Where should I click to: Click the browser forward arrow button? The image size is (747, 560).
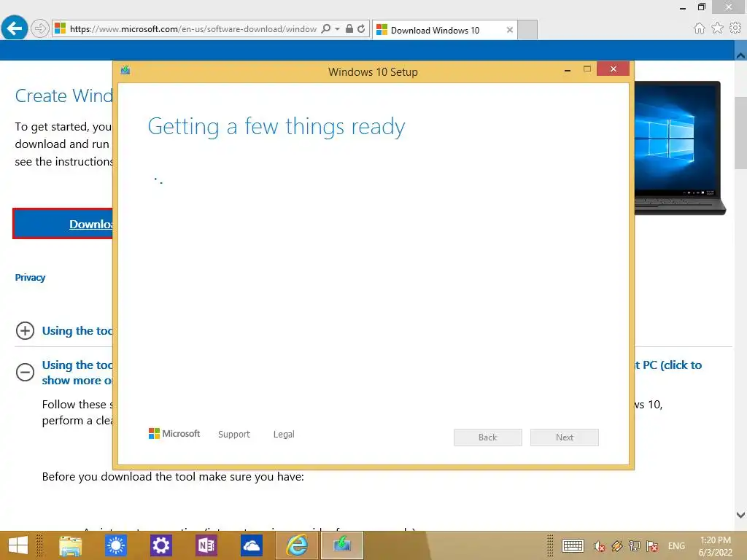coord(40,28)
